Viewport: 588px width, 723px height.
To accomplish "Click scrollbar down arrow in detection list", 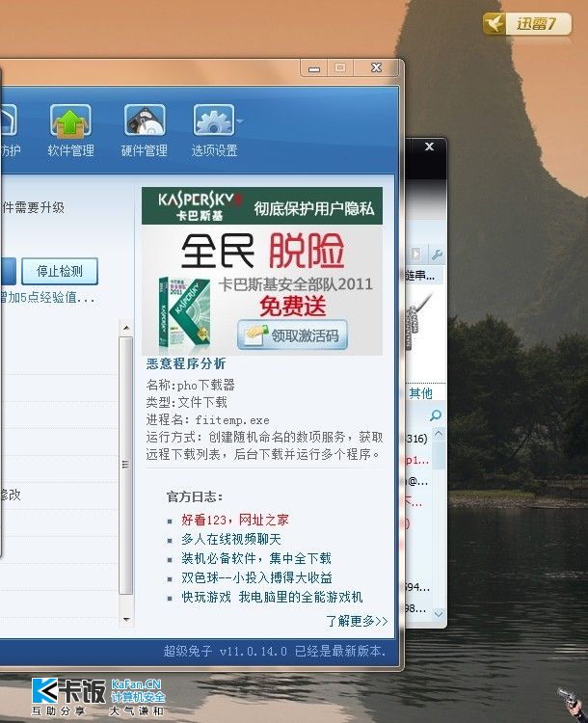I will [126, 619].
